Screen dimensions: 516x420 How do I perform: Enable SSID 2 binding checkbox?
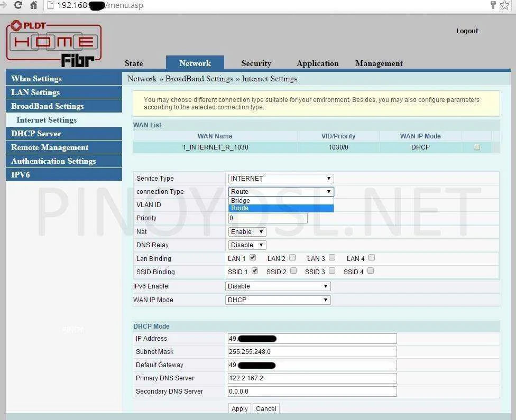[293, 270]
